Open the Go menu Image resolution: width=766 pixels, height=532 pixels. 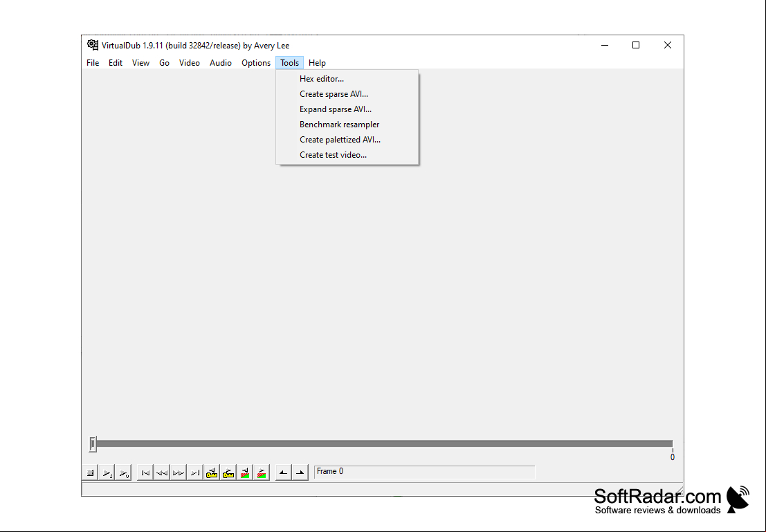[x=164, y=63]
